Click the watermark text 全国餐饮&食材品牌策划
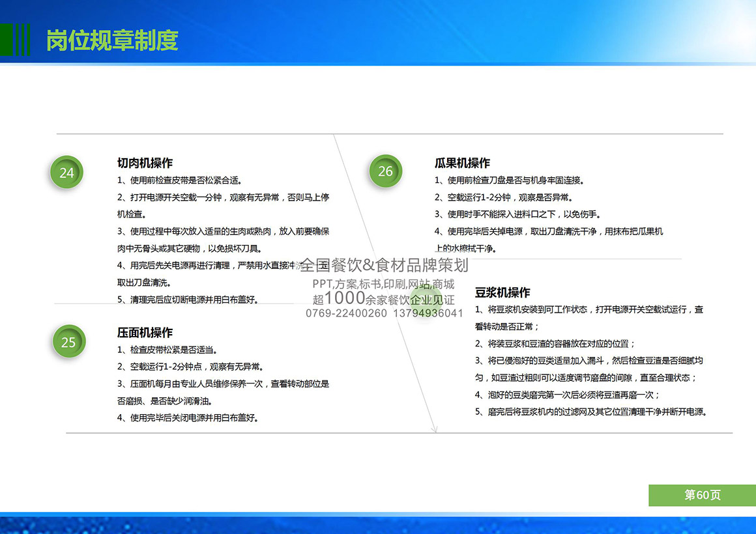This screenshot has width=756, height=534. 383,265
